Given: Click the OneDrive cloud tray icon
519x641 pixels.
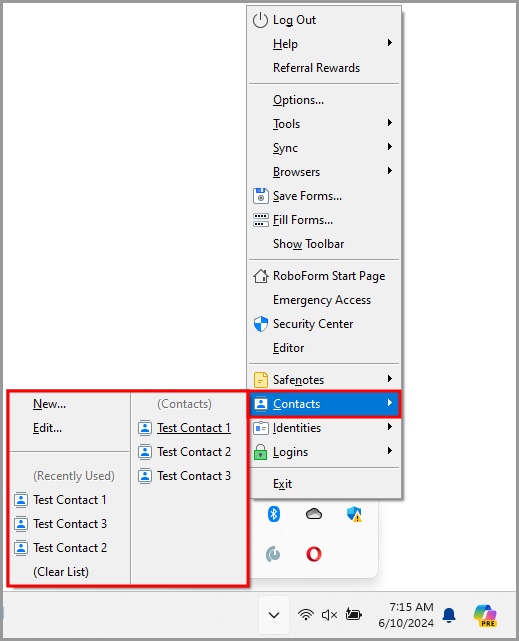Looking at the screenshot, I should (314, 513).
